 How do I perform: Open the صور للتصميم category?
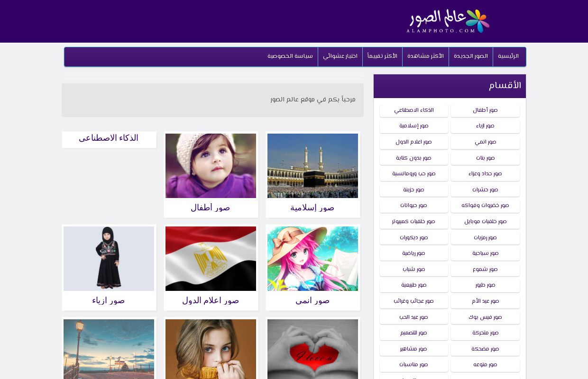(x=414, y=333)
